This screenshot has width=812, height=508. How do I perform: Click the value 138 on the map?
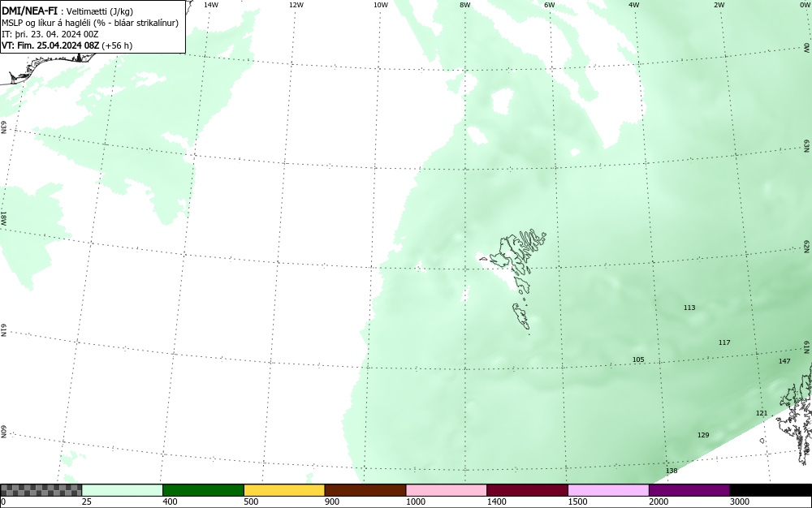click(x=672, y=471)
